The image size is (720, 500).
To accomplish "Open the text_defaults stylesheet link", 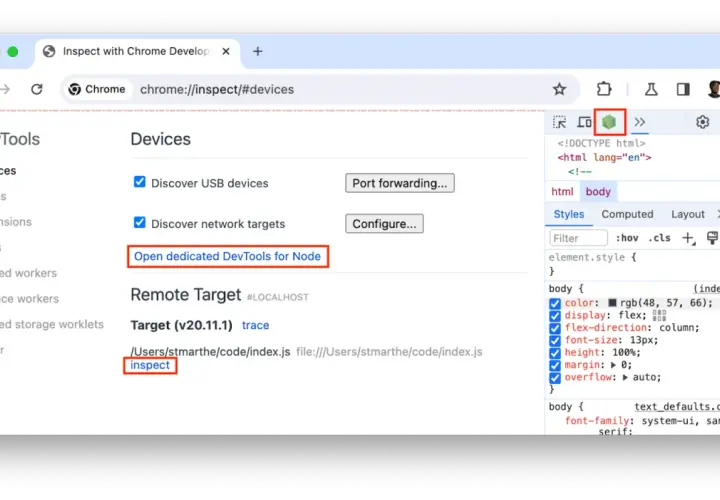I will [x=677, y=407].
